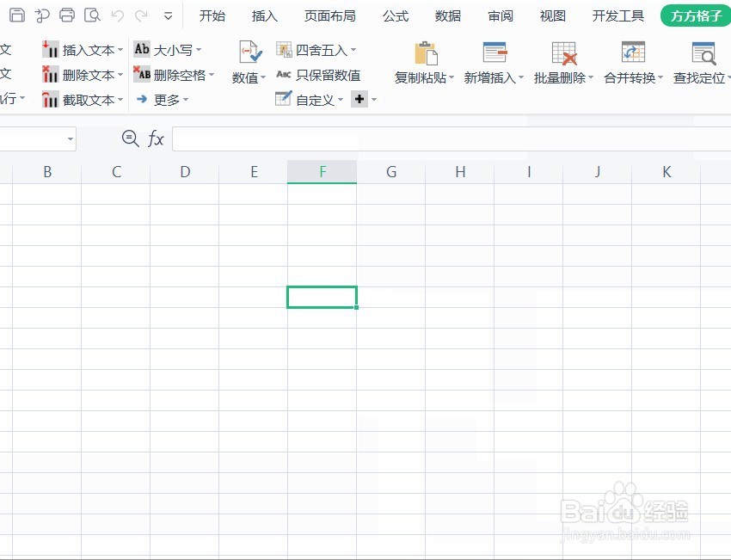Image resolution: width=731 pixels, height=560 pixels.
Task: Select column E header
Action: (x=254, y=172)
